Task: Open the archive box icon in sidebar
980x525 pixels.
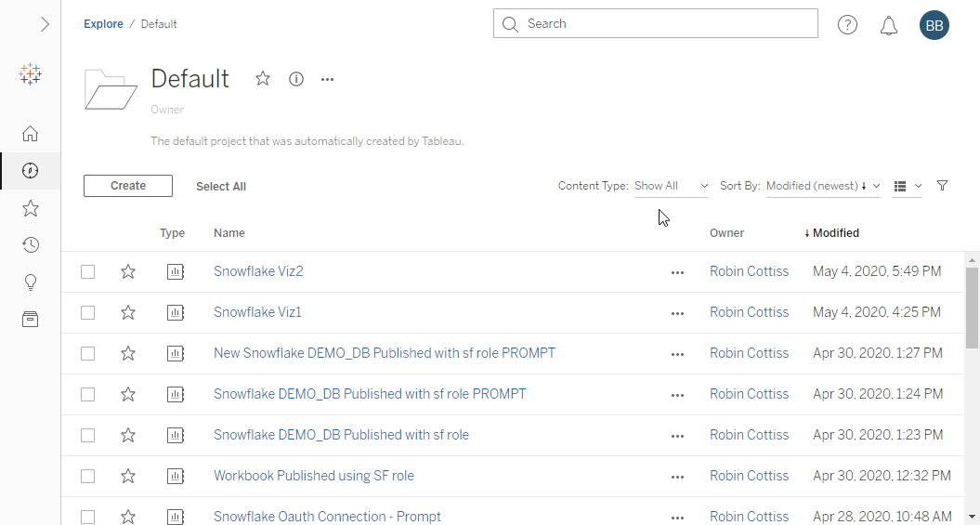Action: click(30, 320)
